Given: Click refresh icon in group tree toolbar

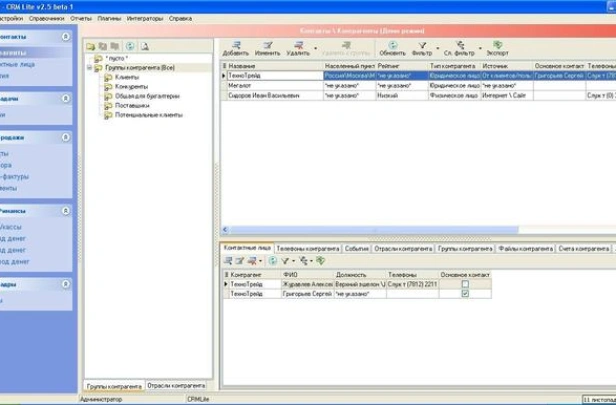Looking at the screenshot, I should click(x=130, y=46).
